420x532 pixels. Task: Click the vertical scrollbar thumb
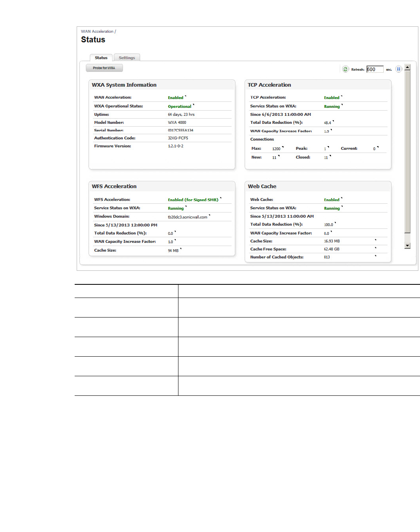click(407, 152)
